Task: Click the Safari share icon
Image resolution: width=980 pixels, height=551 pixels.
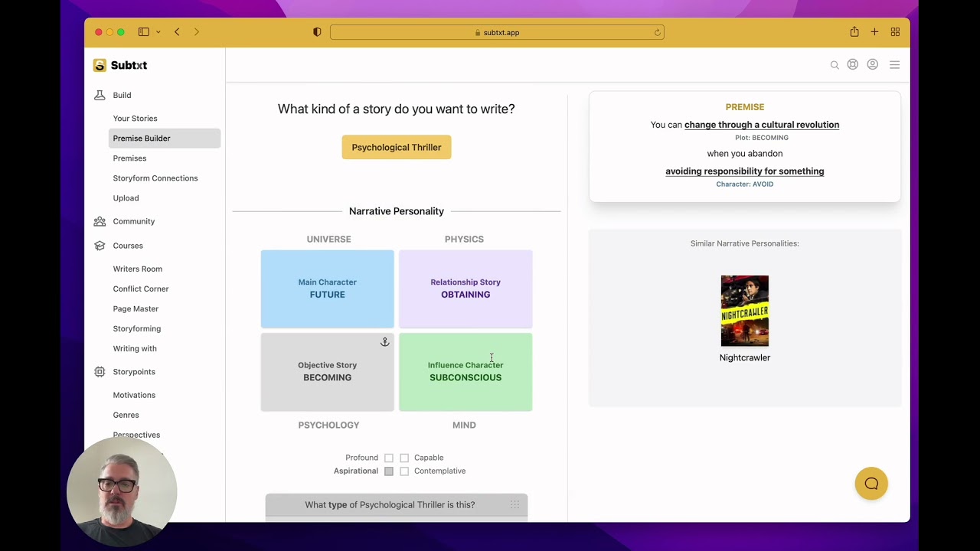Action: coord(854,31)
